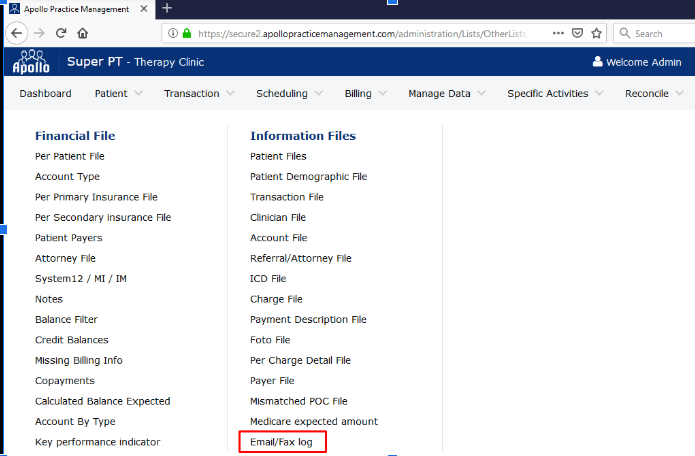Open a new browser tab with plus icon
This screenshot has height=456, width=695.
(167, 8)
